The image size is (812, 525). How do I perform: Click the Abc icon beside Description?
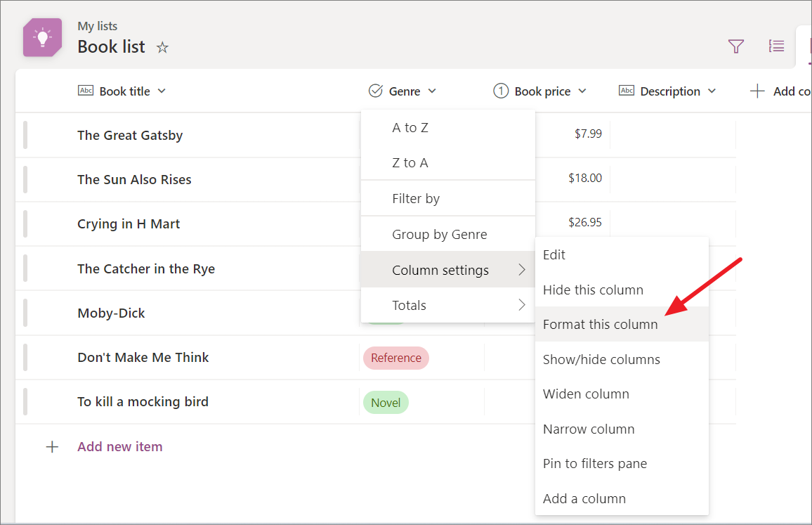point(626,91)
